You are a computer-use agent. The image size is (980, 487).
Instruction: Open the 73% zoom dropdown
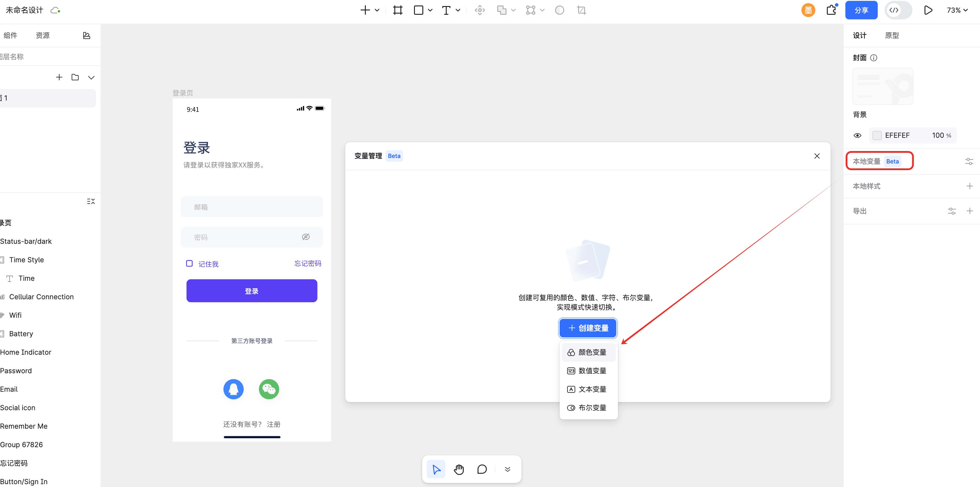tap(957, 10)
